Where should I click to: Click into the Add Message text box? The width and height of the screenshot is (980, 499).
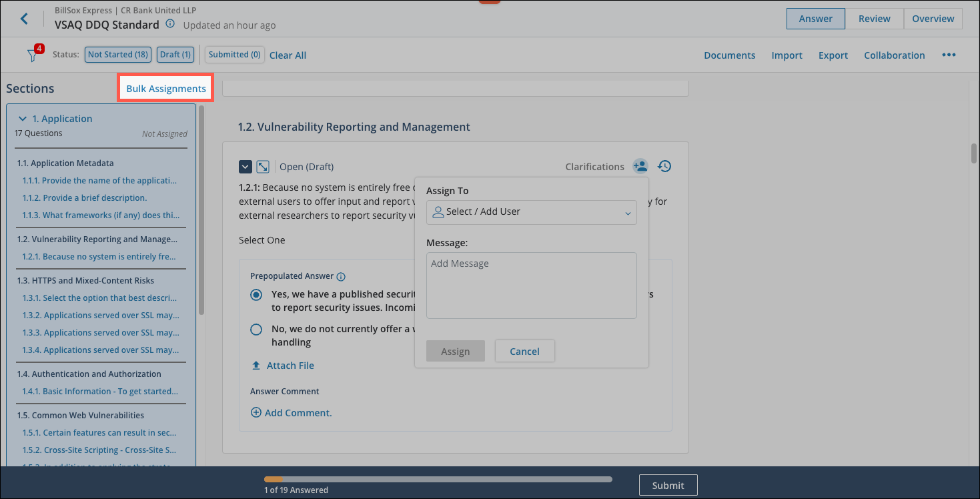(531, 286)
